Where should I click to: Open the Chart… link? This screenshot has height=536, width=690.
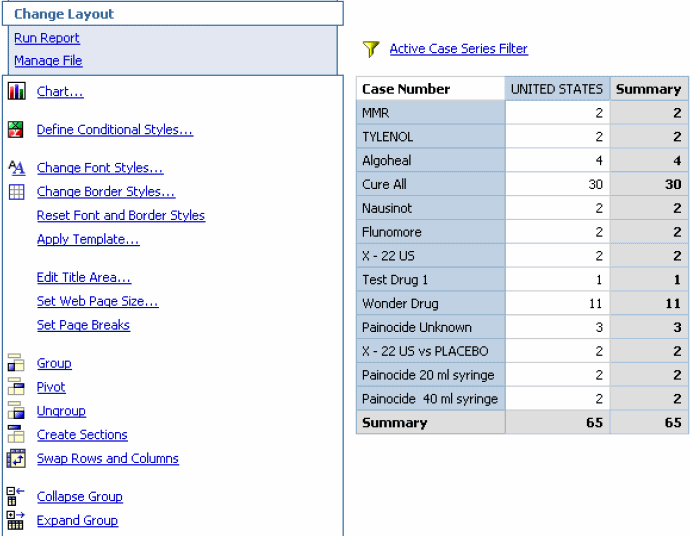click(x=60, y=92)
